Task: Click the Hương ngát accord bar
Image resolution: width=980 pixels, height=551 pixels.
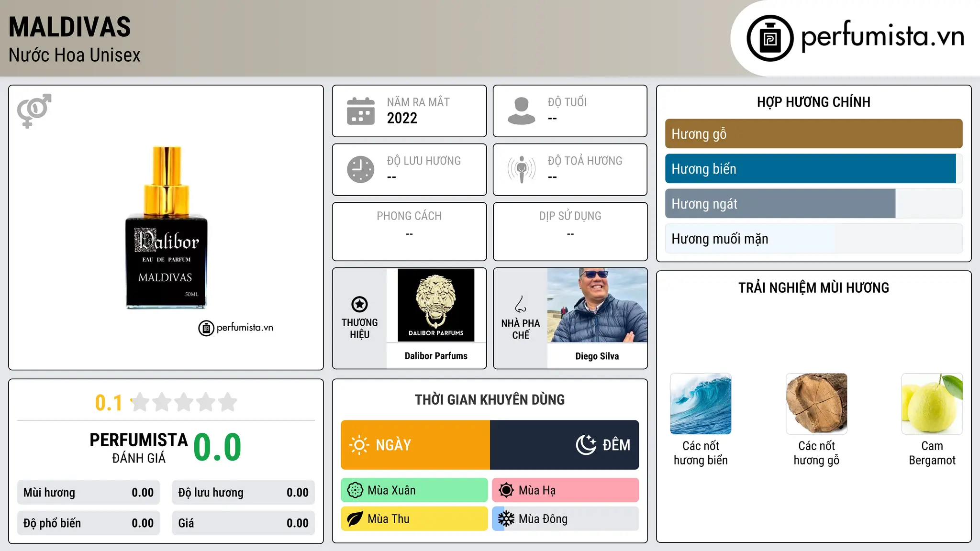Action: click(x=814, y=204)
